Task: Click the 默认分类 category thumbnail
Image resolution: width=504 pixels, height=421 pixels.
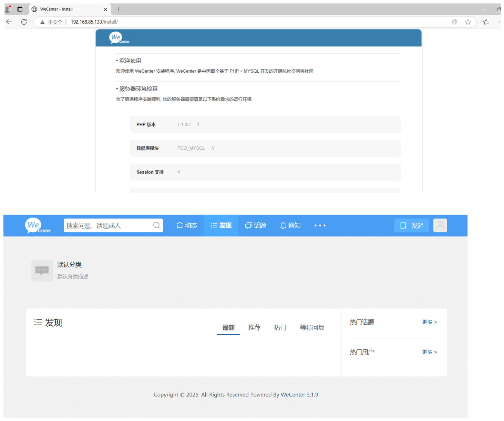Action: click(x=42, y=271)
